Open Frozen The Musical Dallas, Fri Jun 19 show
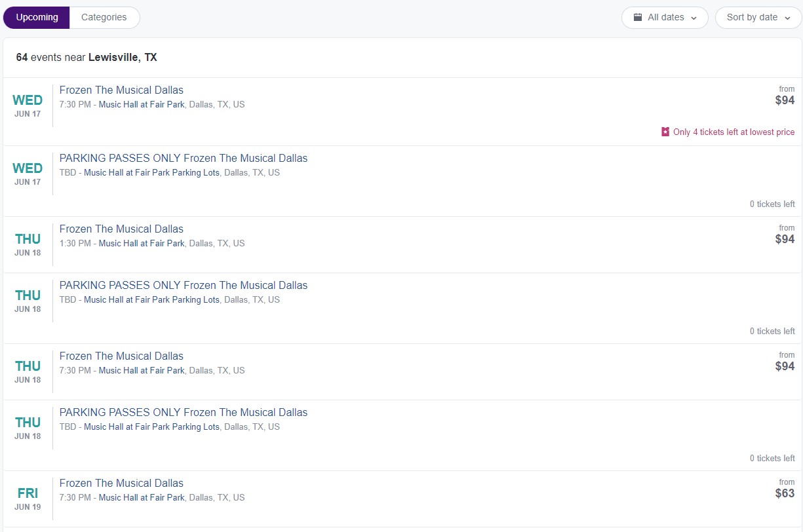The height and width of the screenshot is (532, 803). click(121, 483)
